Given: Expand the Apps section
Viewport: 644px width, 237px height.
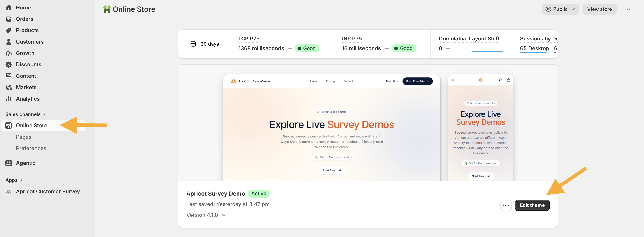Looking at the screenshot, I should (x=14, y=180).
